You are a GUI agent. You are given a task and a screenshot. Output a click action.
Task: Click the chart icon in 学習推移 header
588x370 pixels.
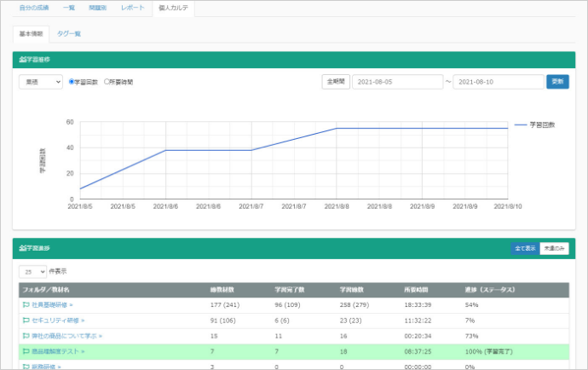[22, 59]
